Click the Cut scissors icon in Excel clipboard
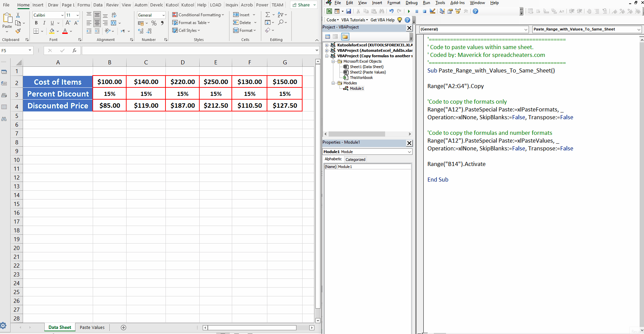This screenshot has height=334, width=644. 18,15
